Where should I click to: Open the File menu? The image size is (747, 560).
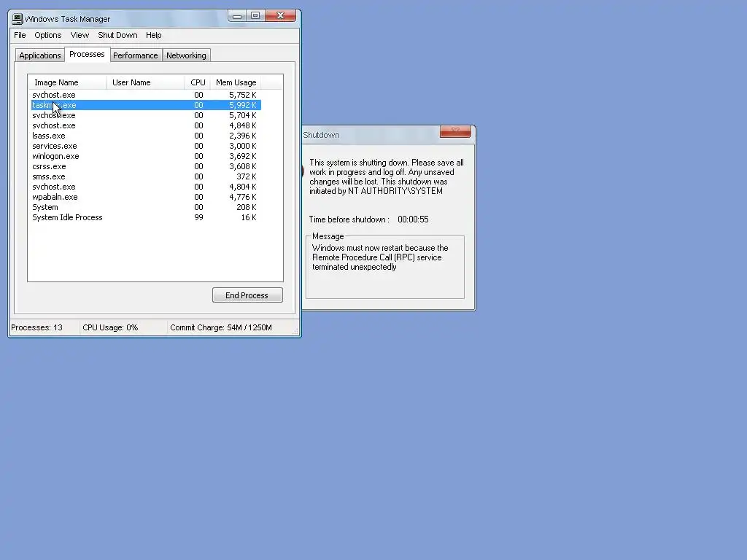pyautogui.click(x=20, y=35)
